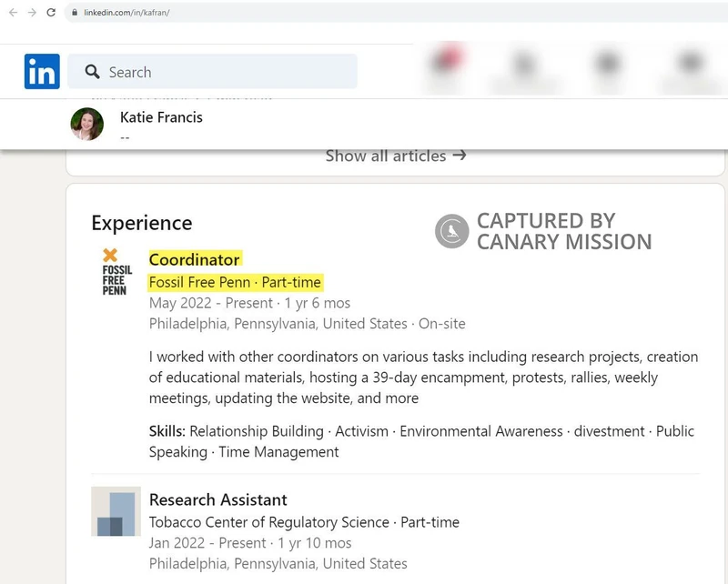This screenshot has width=728, height=584.
Task: Click 'Jan 2022 - Present · 1 yr 10 mos'
Action: 249,543
